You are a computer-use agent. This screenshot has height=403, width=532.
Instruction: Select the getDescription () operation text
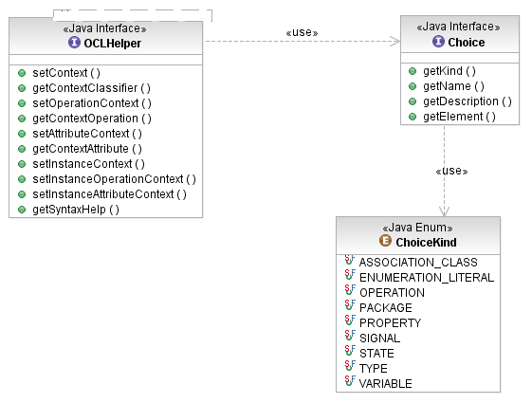(468, 101)
